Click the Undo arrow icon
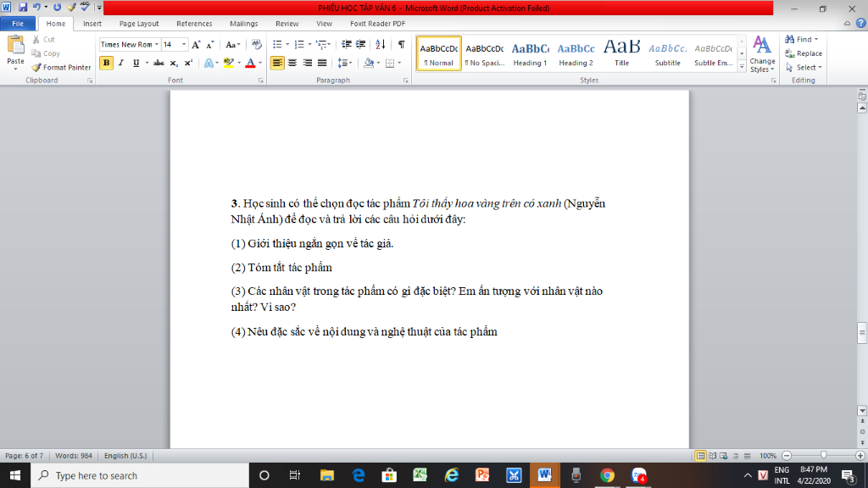The width and height of the screenshot is (868, 488). tap(36, 8)
